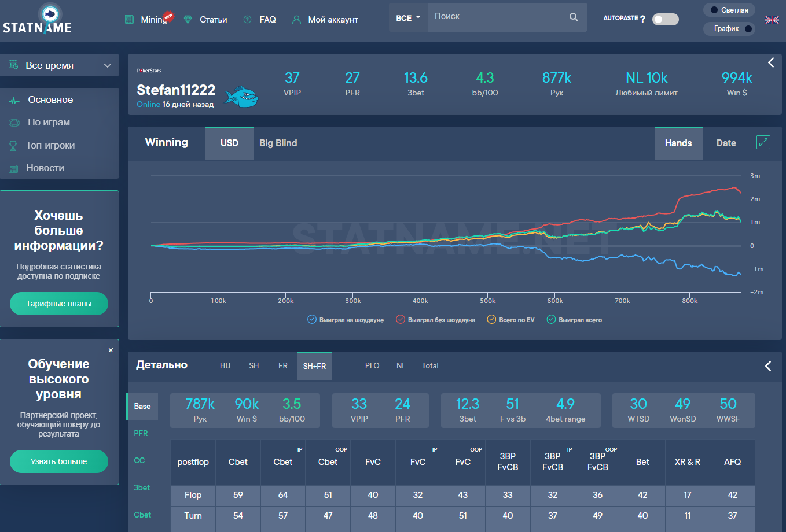Select the FR table filter
Screen dimensions: 786x532
coord(283,365)
